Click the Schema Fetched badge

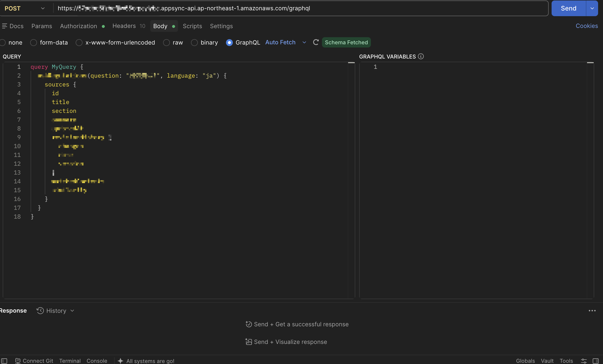click(346, 42)
